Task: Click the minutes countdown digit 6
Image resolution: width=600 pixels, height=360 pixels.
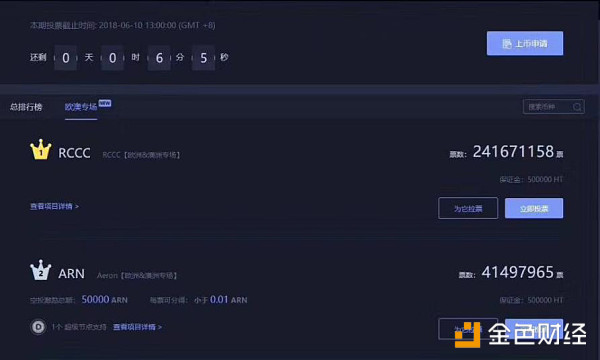Action: [x=159, y=58]
